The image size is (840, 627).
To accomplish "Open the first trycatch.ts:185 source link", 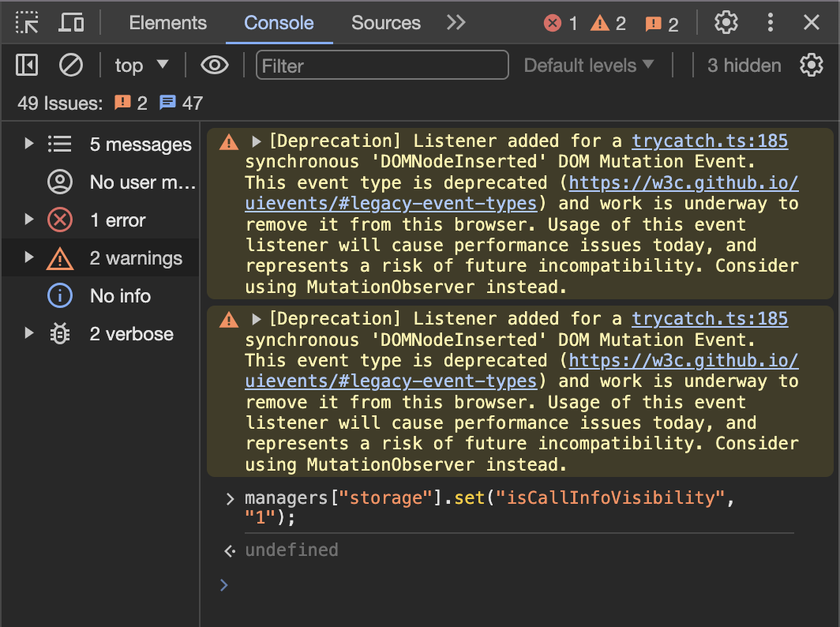I will pos(709,141).
